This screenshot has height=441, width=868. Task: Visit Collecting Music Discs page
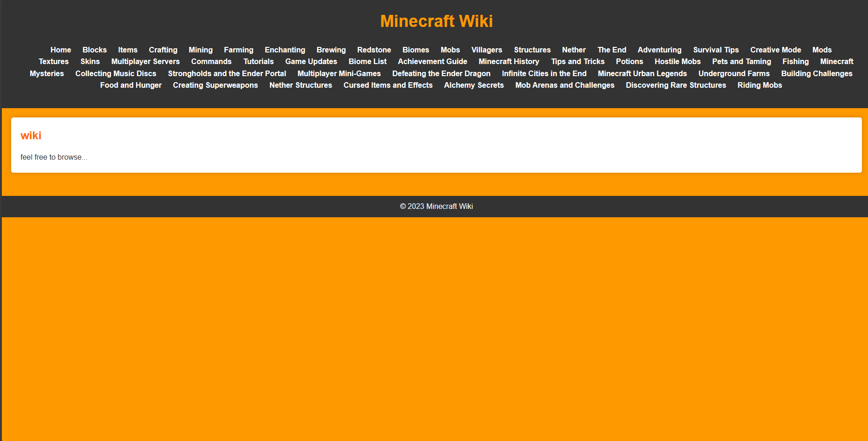pyautogui.click(x=116, y=73)
